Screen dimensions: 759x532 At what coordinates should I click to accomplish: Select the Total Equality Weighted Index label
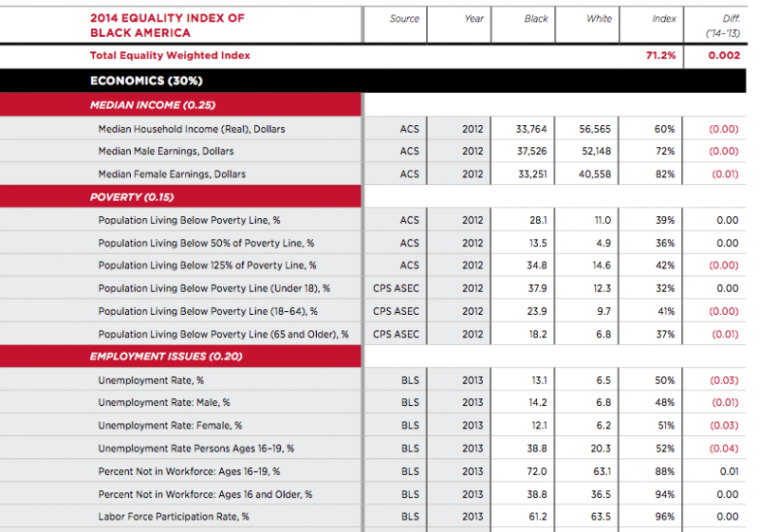tap(170, 56)
